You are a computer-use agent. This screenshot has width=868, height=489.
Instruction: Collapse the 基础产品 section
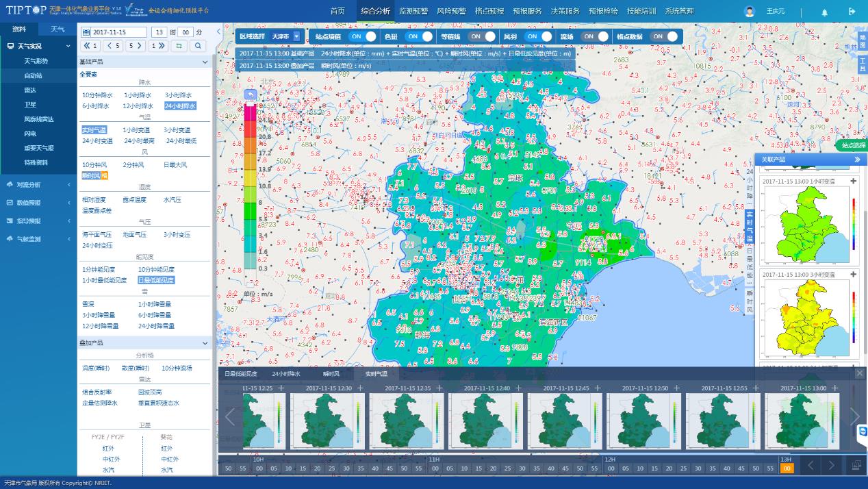[205, 62]
